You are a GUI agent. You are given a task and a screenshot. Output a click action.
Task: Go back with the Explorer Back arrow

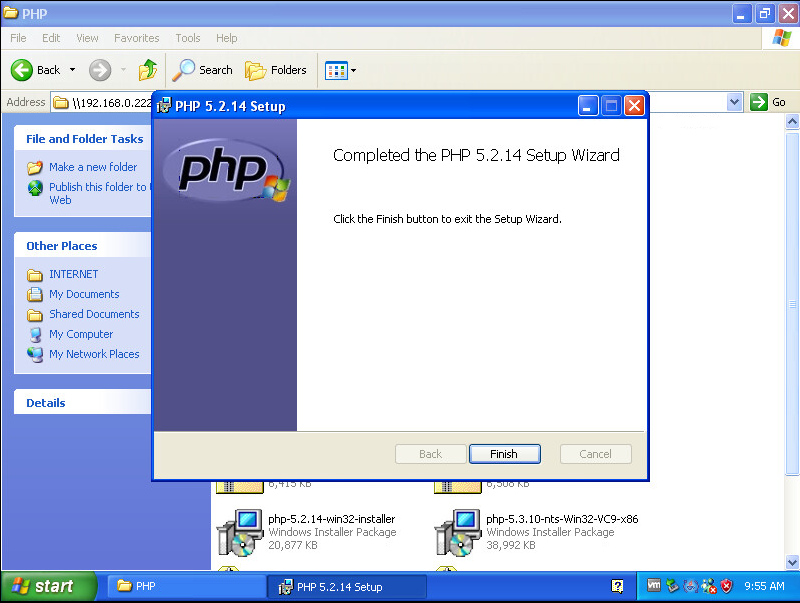[35, 70]
